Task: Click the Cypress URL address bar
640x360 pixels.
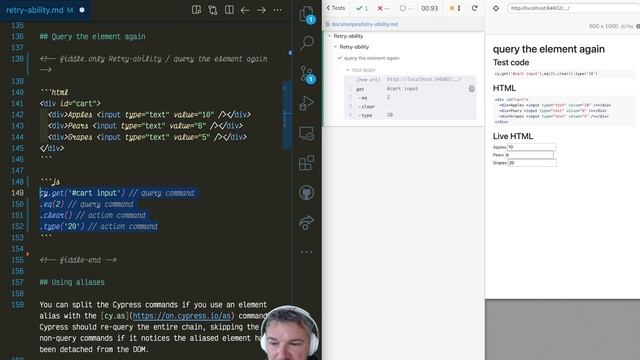Action: [573, 8]
